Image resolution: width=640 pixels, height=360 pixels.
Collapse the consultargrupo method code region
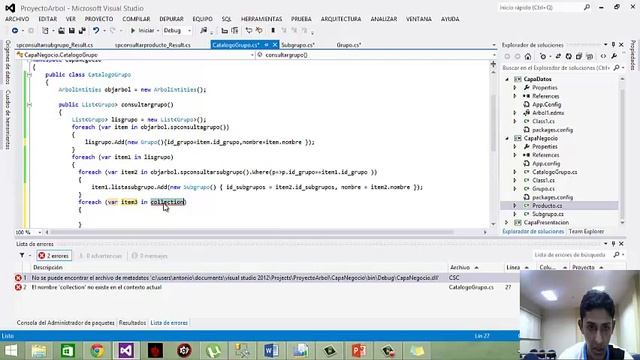(x=29, y=105)
